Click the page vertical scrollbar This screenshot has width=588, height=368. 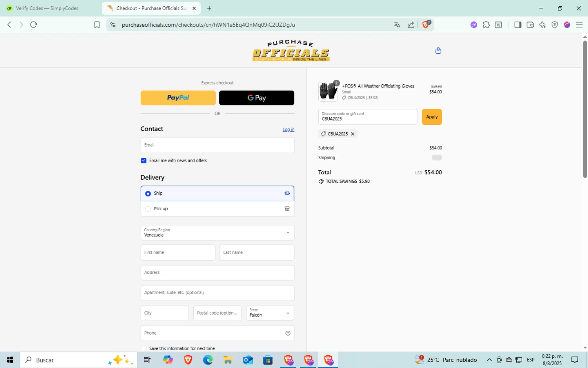coord(585,109)
